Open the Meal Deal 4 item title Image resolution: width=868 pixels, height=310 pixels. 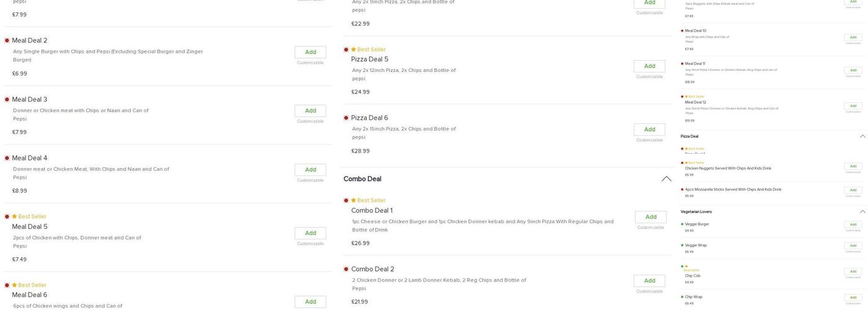30,158
